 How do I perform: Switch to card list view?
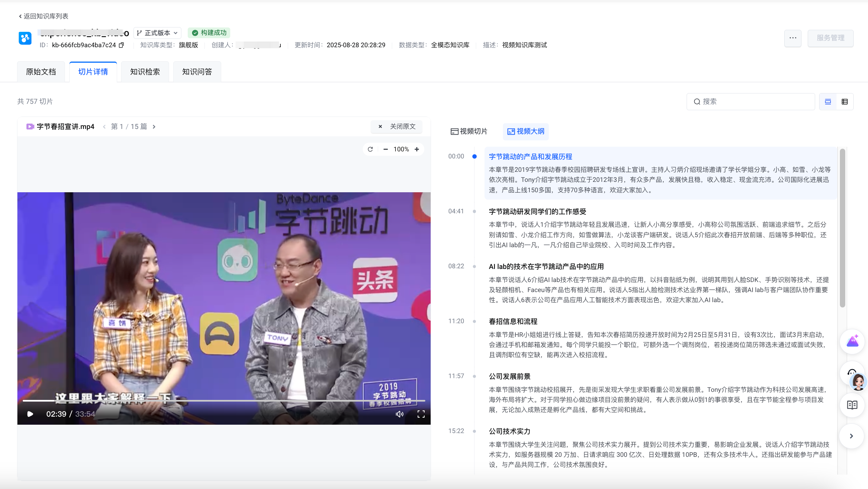(x=828, y=102)
